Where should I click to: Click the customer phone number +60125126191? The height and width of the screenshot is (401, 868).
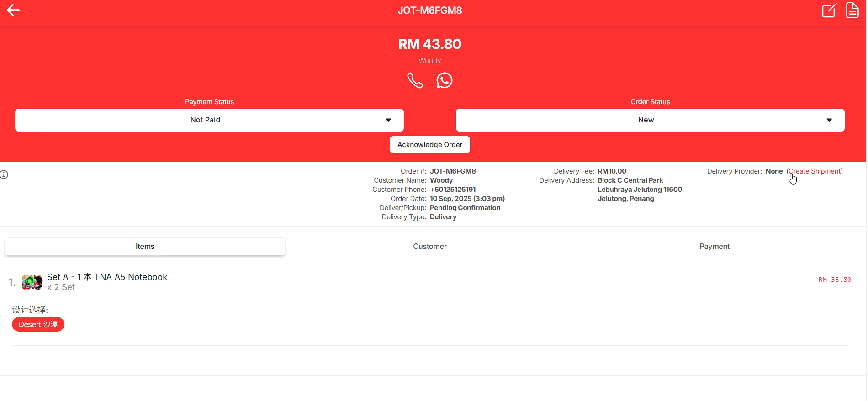(453, 190)
